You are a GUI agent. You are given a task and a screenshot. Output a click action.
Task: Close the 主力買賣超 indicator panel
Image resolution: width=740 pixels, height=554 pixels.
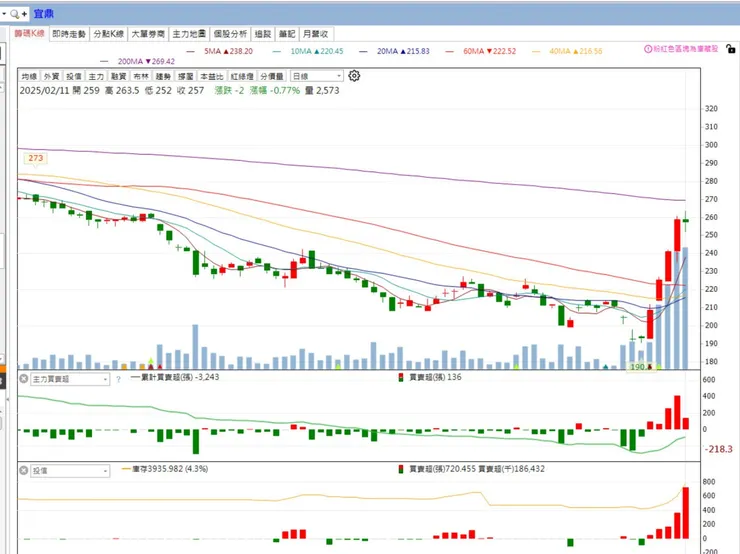(24, 378)
